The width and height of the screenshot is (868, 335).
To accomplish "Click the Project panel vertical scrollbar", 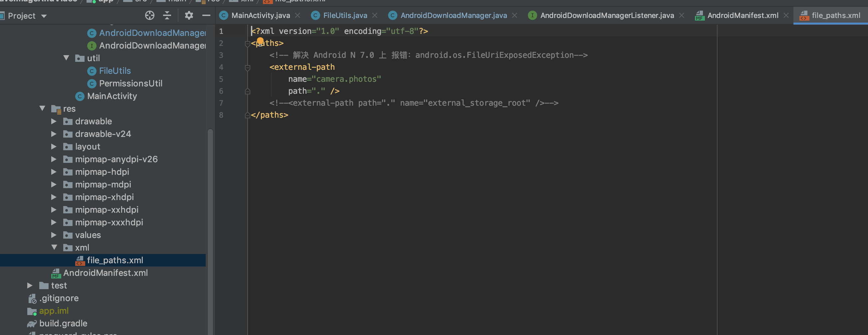I will 210,231.
